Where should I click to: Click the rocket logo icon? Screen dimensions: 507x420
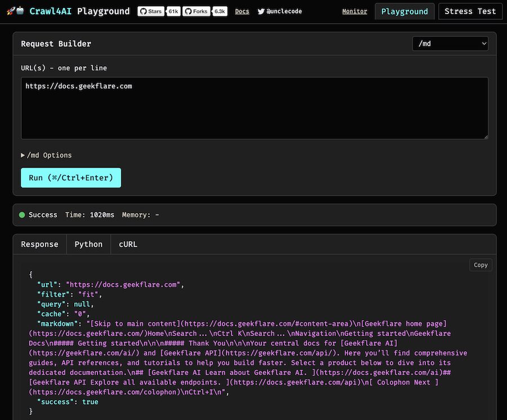pos(10,11)
